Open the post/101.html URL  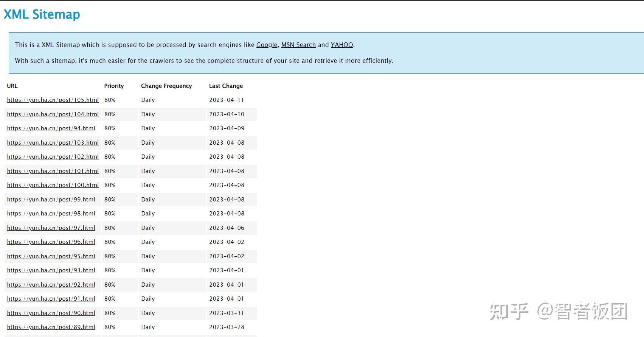pyautogui.click(x=53, y=171)
